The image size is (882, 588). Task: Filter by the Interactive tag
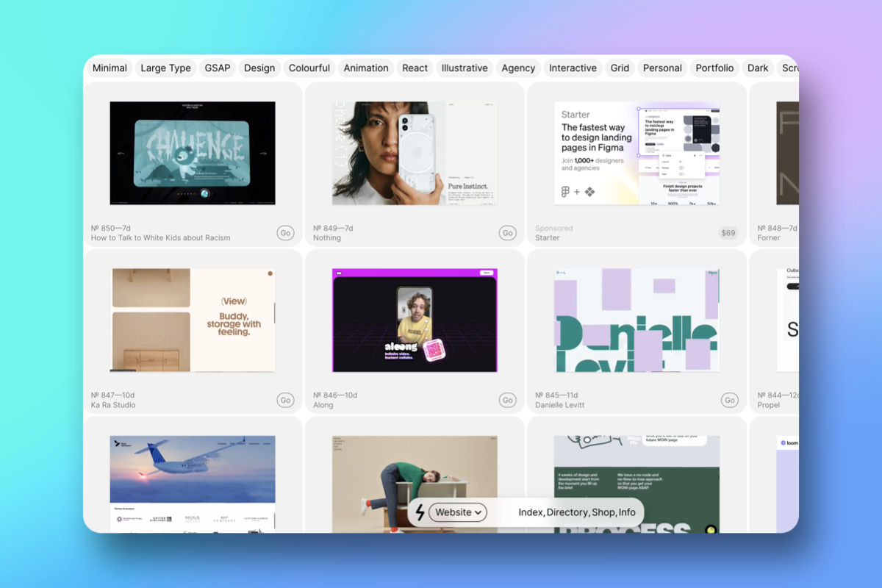pos(573,68)
